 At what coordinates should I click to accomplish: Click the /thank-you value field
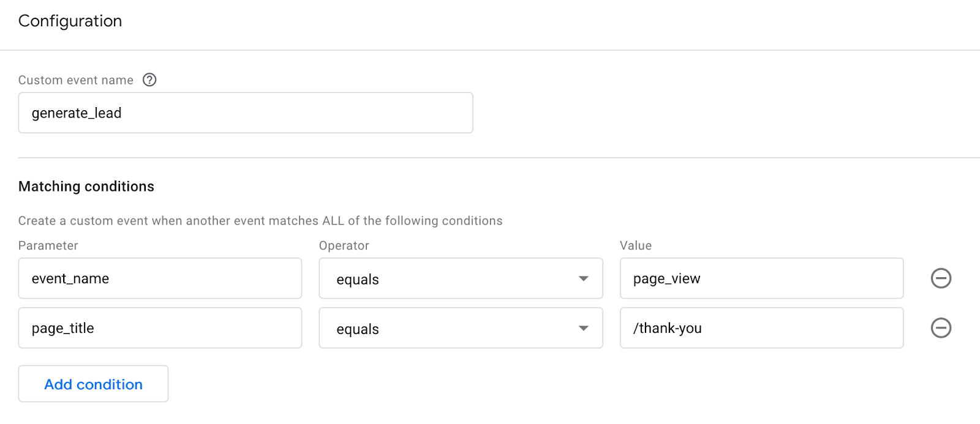761,328
